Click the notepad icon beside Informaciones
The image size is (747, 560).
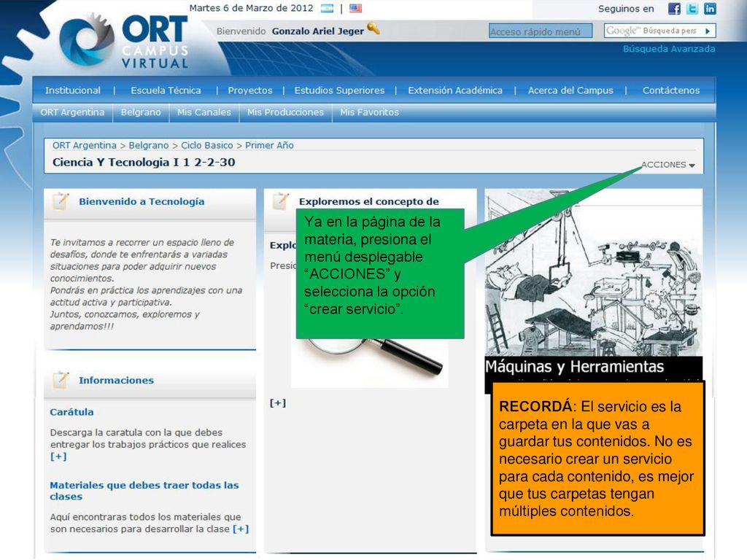pyautogui.click(x=61, y=380)
